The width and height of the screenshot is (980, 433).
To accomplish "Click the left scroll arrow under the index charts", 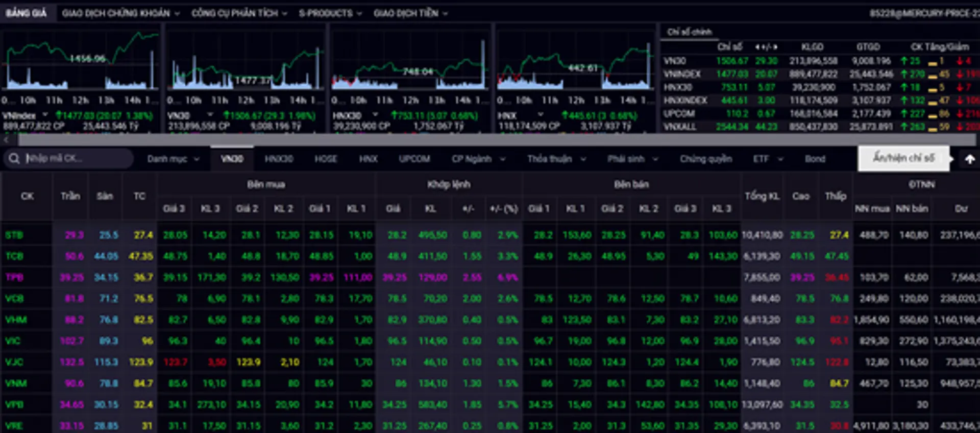I will [6, 139].
